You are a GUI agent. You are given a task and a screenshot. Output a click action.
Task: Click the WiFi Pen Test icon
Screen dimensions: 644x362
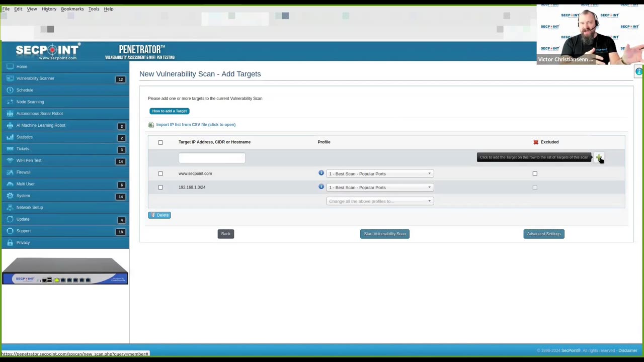[x=10, y=160]
